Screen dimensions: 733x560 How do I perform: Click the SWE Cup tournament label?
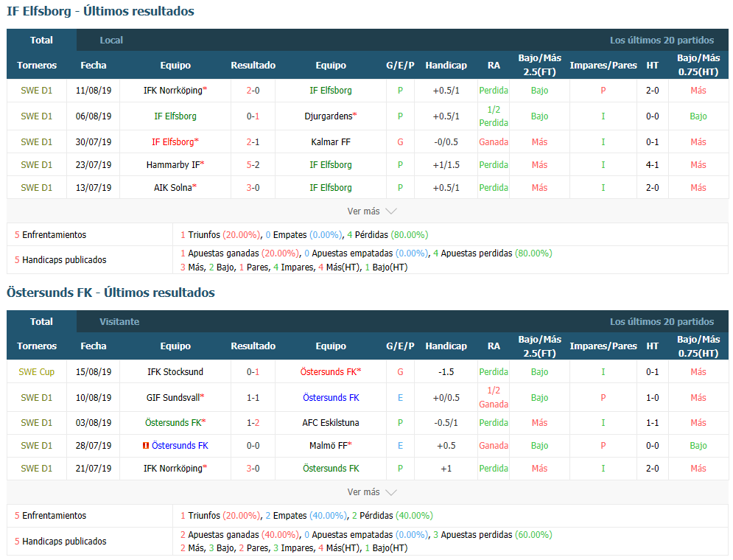tap(36, 372)
